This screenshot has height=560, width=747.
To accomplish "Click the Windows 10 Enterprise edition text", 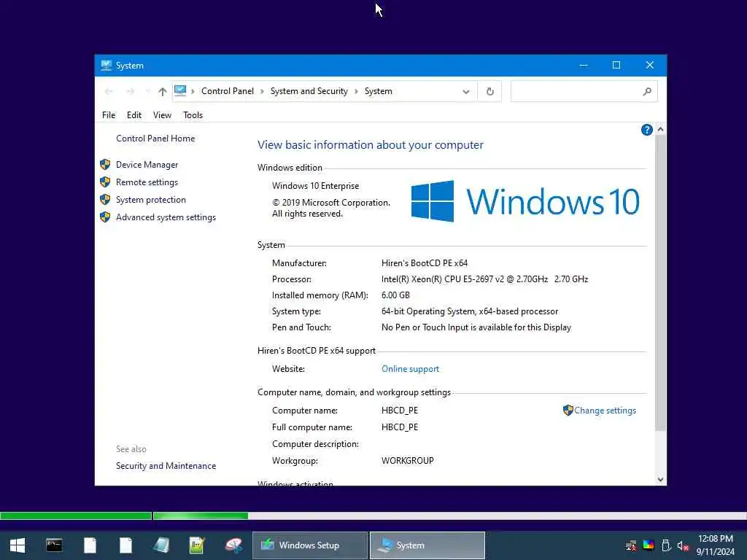I will pyautogui.click(x=315, y=186).
